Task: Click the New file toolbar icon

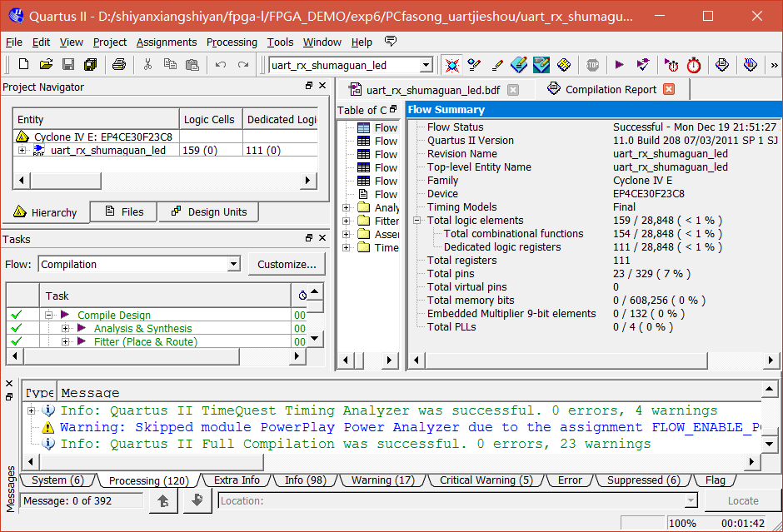Action: pyautogui.click(x=23, y=64)
